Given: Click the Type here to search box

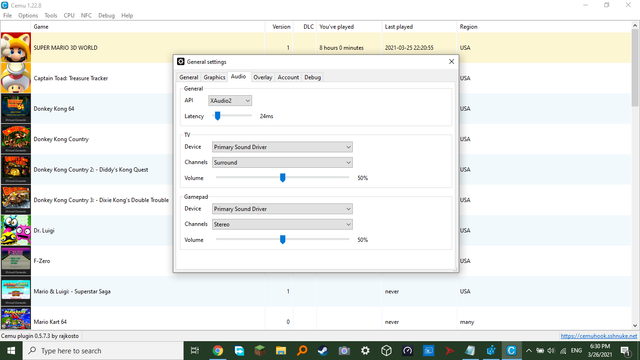Looking at the screenshot, I should click(103, 351).
